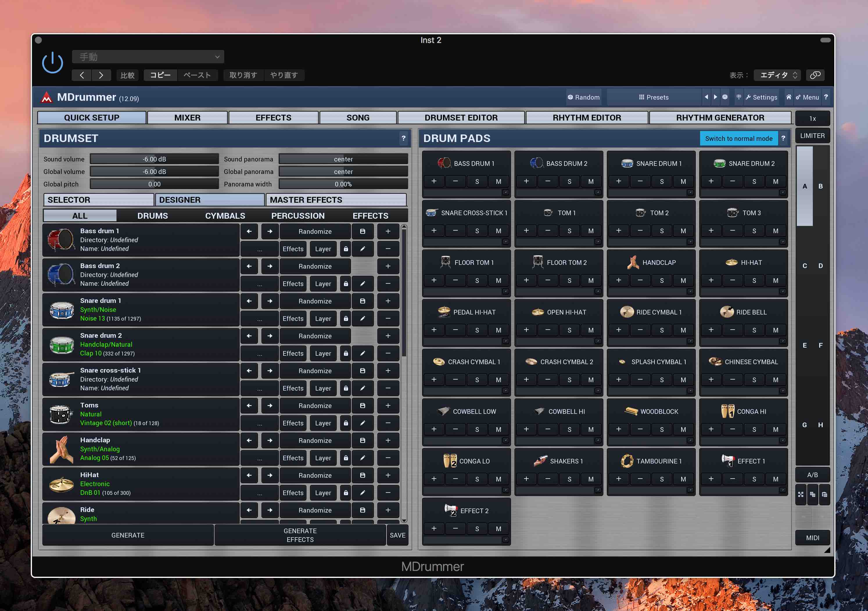Click the left arrow for Handclap sound
The image size is (868, 611).
[x=249, y=440]
